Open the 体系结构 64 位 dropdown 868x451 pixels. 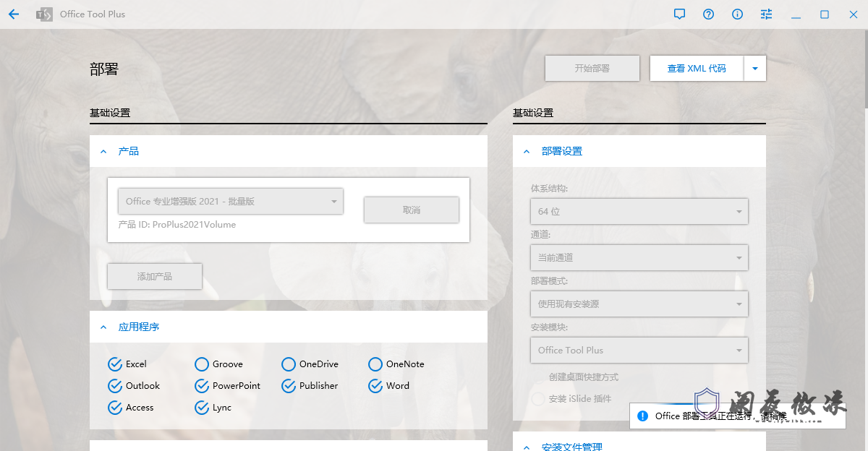(639, 212)
